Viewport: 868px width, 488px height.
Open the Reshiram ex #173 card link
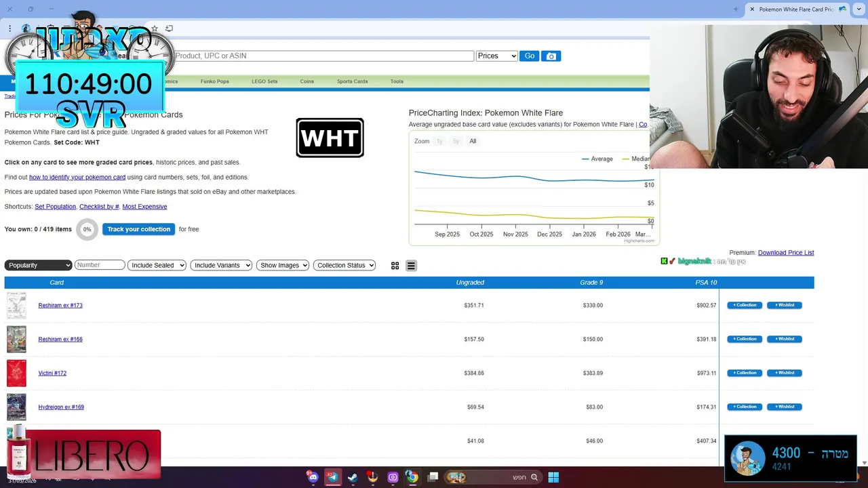click(60, 306)
